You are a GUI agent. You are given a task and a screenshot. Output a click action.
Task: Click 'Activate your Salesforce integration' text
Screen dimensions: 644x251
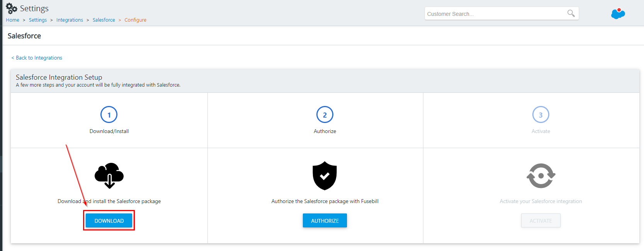[541, 201]
